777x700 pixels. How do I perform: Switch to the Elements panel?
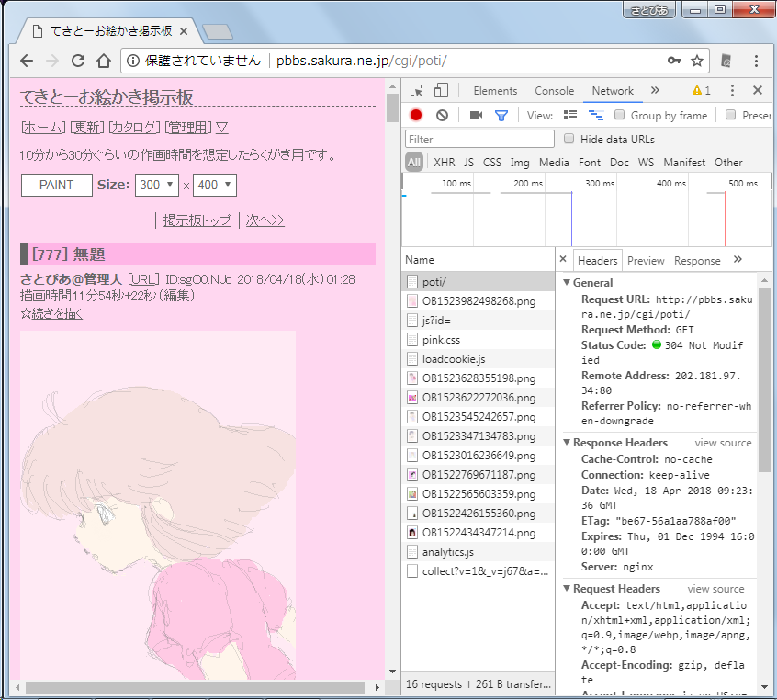[495, 91]
